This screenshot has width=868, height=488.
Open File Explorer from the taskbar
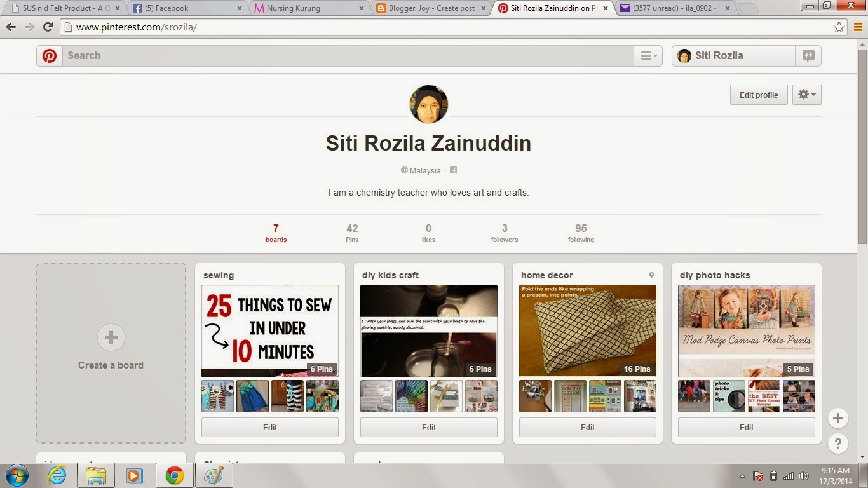[95, 475]
